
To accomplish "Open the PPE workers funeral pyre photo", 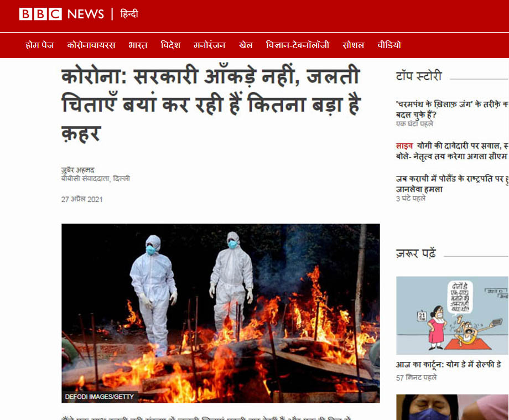I will (x=220, y=313).
